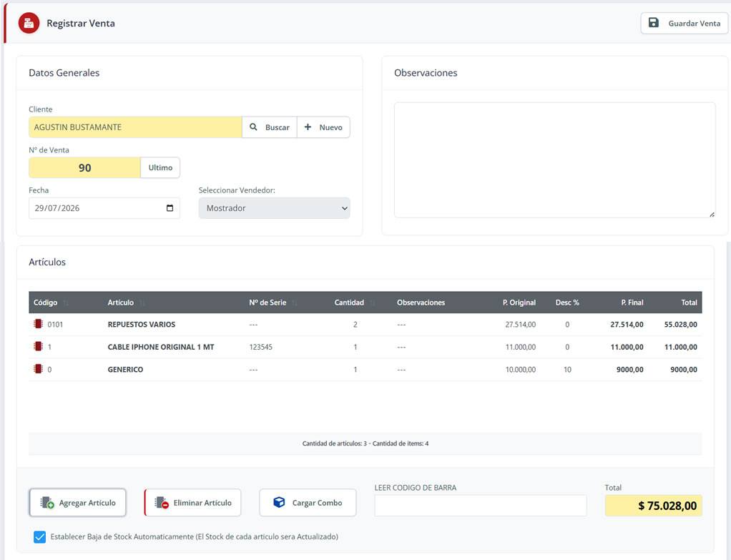This screenshot has height=560, width=731.
Task: Click the Ultimo sale number button
Action: [x=160, y=167]
